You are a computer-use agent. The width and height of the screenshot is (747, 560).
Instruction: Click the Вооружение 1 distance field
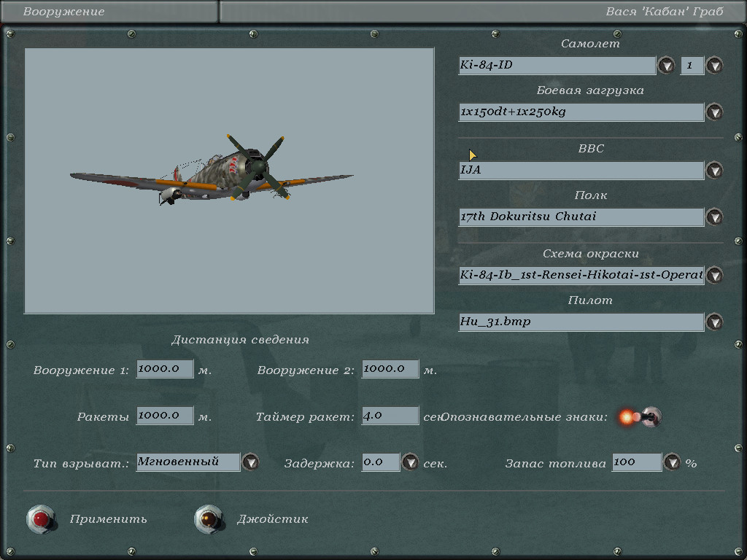pyautogui.click(x=164, y=369)
